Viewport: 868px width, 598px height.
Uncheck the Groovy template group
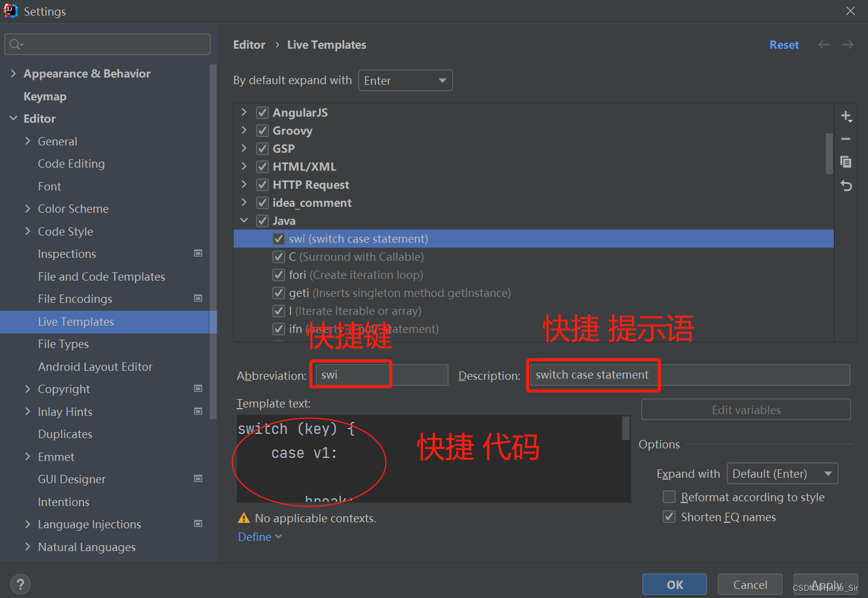tap(263, 130)
